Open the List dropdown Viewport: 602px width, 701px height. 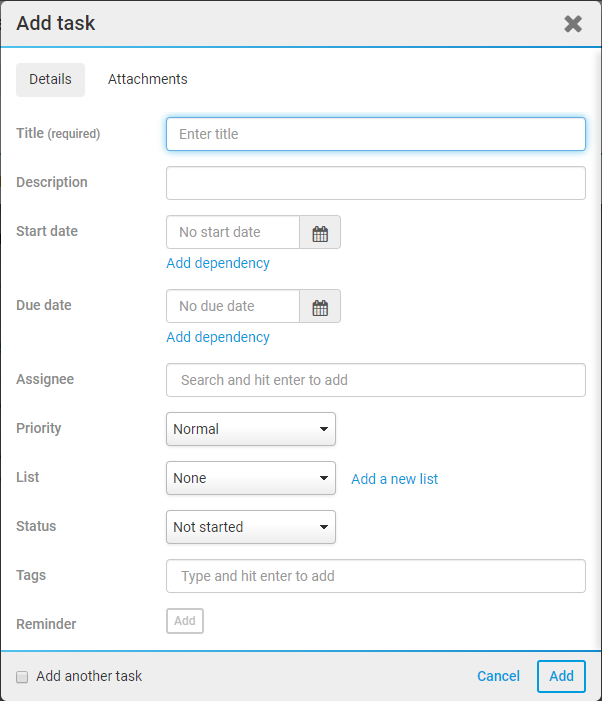coord(250,478)
